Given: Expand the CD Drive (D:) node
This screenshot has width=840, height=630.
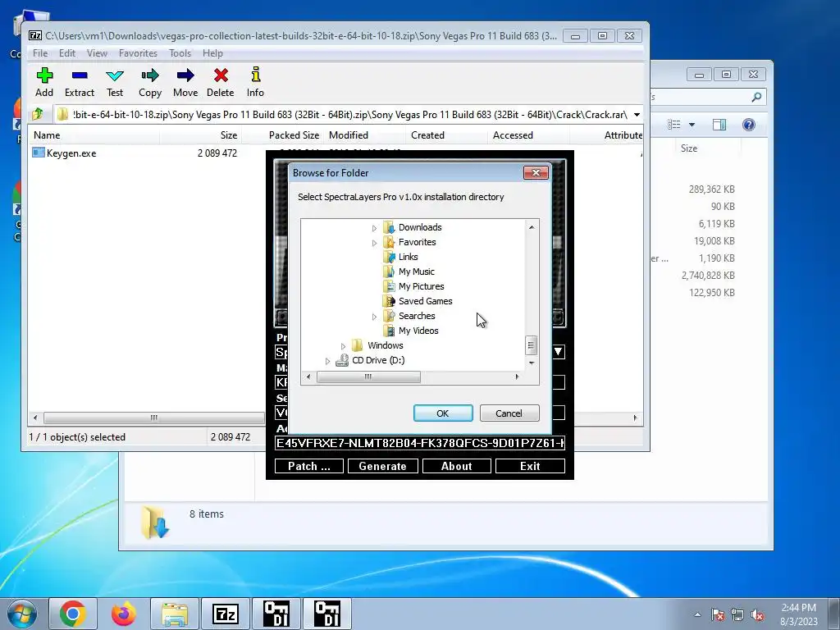Looking at the screenshot, I should (x=328, y=362).
